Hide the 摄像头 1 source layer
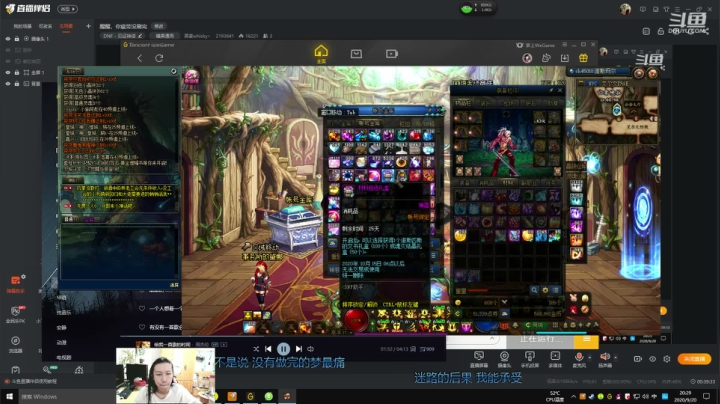720x404 pixels. [x=8, y=39]
